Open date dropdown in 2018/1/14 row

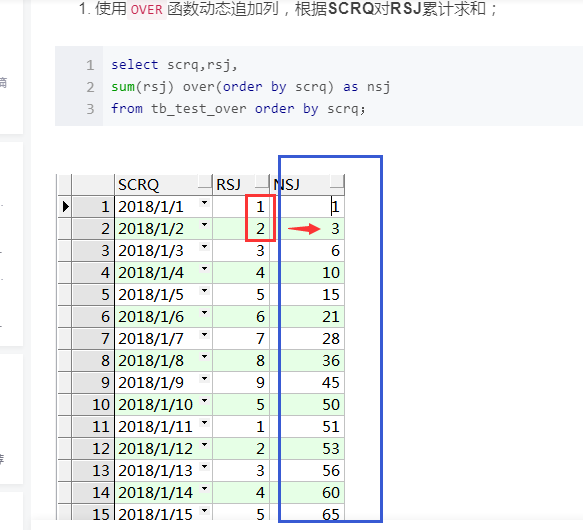click(x=204, y=488)
